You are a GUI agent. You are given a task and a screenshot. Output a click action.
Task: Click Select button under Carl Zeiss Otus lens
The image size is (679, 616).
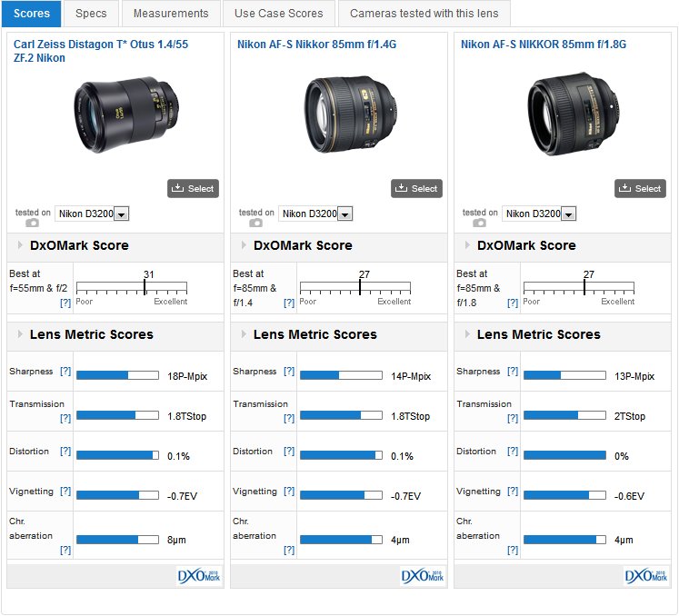(193, 188)
